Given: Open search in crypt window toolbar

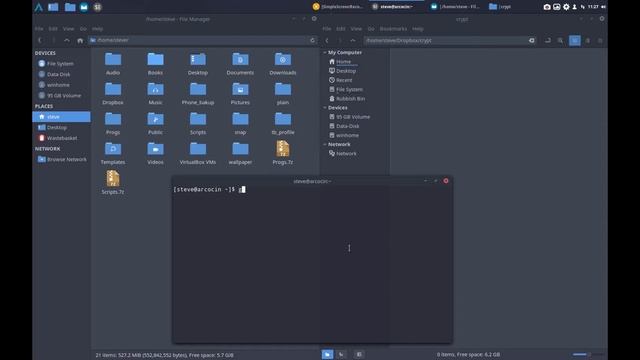Looking at the screenshot, I should pyautogui.click(x=560, y=40).
